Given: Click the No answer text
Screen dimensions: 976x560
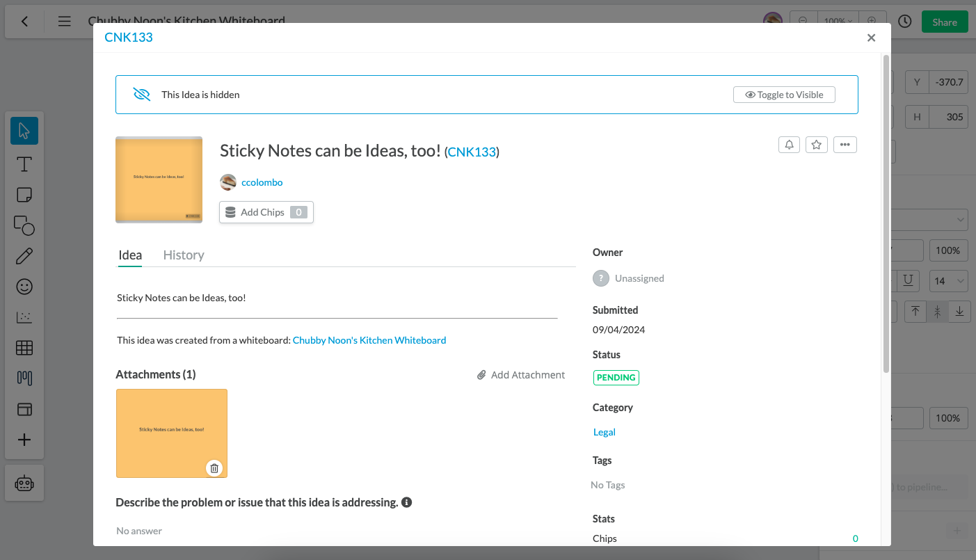Looking at the screenshot, I should pos(139,531).
